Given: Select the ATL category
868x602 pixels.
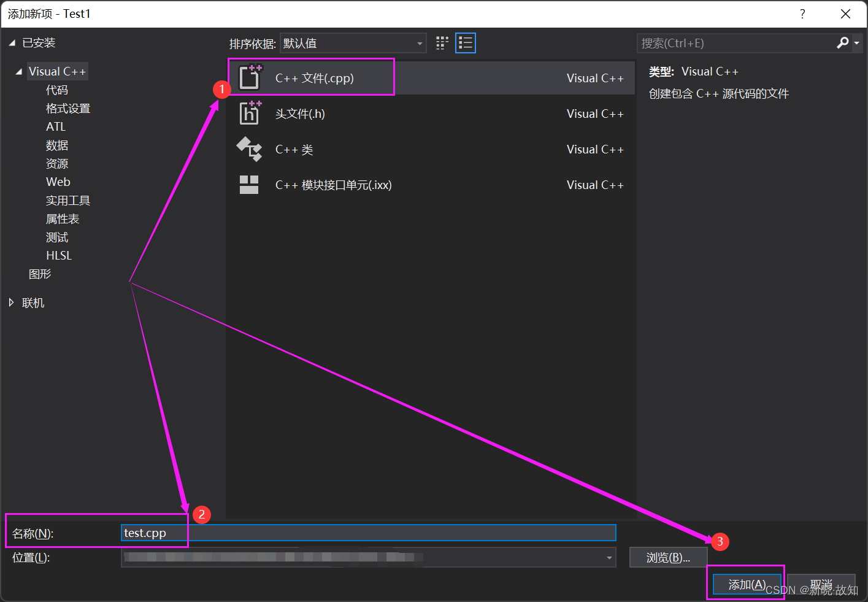Looking at the screenshot, I should point(56,126).
